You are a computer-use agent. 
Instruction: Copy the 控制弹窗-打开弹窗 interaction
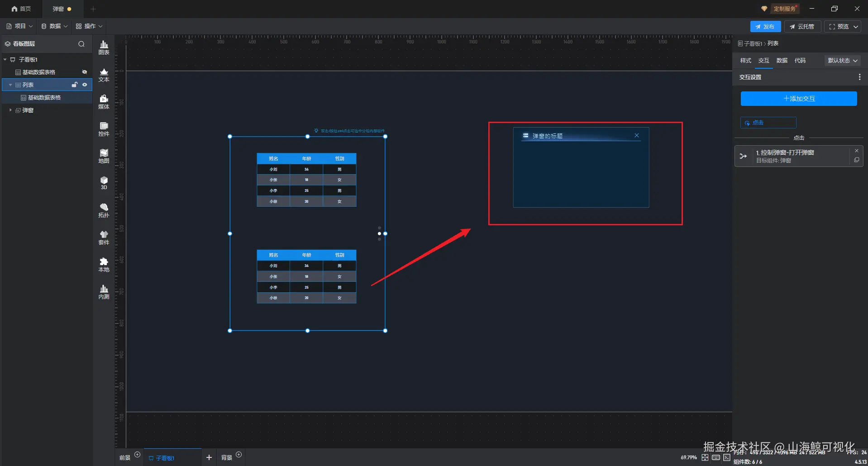(x=856, y=160)
